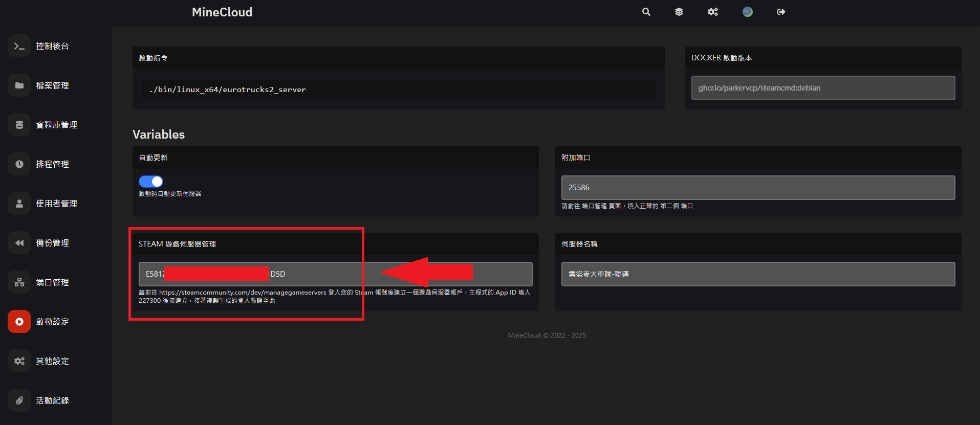Go to 控制後台 menu label
This screenshot has width=980, height=425.
click(x=52, y=46)
